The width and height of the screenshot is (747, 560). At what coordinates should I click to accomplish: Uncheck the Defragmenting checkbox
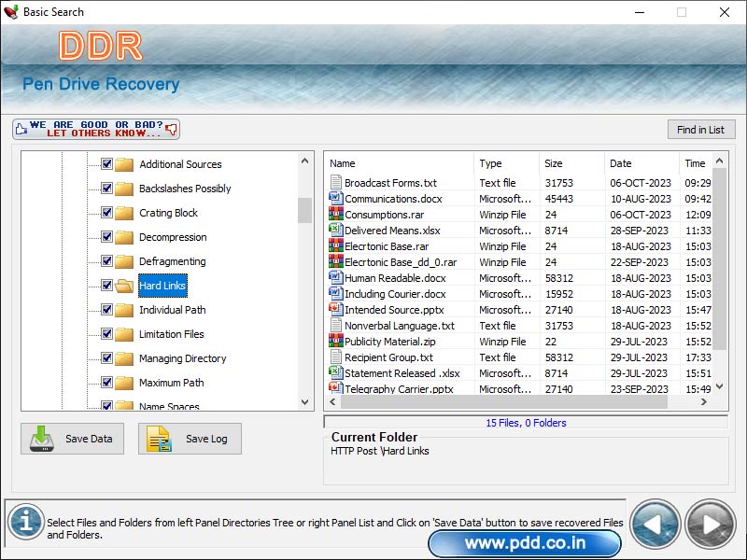click(x=106, y=261)
